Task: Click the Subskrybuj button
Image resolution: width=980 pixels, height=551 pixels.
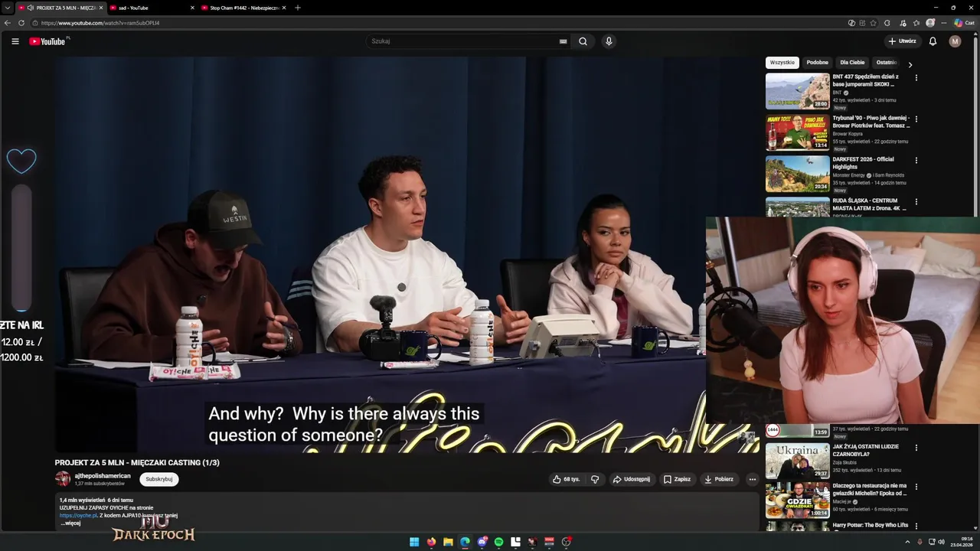Action: point(158,479)
